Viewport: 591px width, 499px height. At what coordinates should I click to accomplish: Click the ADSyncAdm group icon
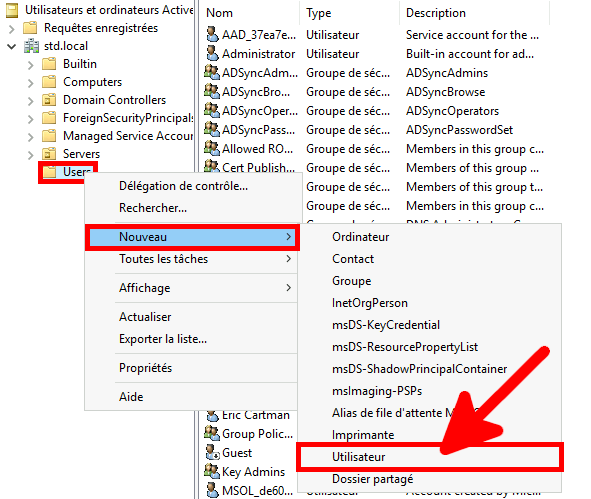coord(212,72)
